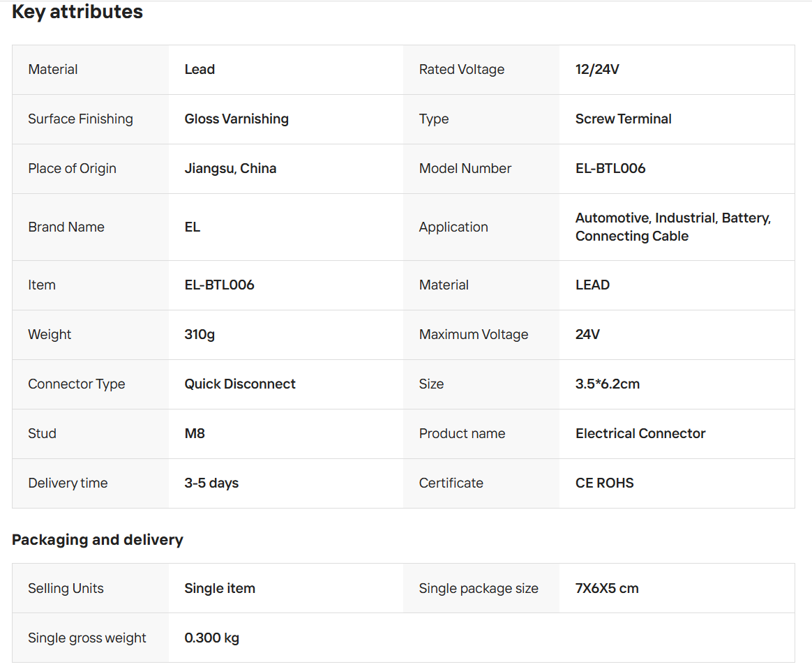Image resolution: width=812 pixels, height=669 pixels.
Task: Click the 3-5 days delivery value
Action: (x=211, y=483)
